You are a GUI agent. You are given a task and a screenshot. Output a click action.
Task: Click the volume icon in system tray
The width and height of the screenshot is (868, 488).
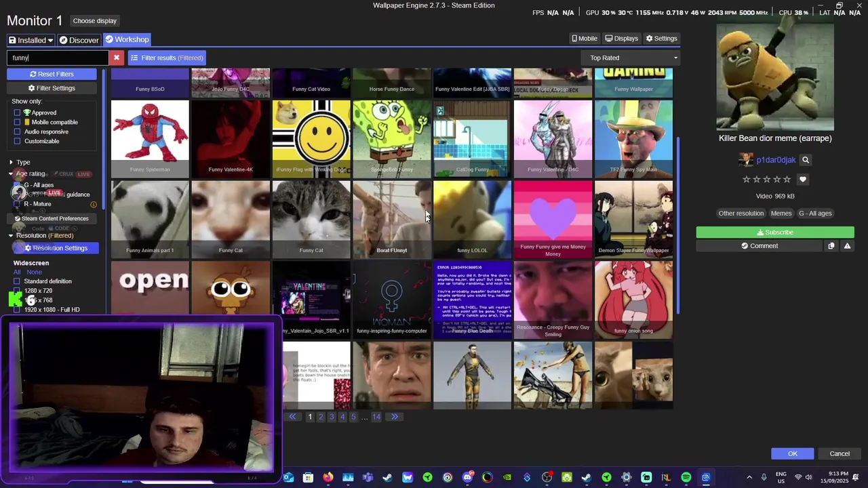[808, 477]
